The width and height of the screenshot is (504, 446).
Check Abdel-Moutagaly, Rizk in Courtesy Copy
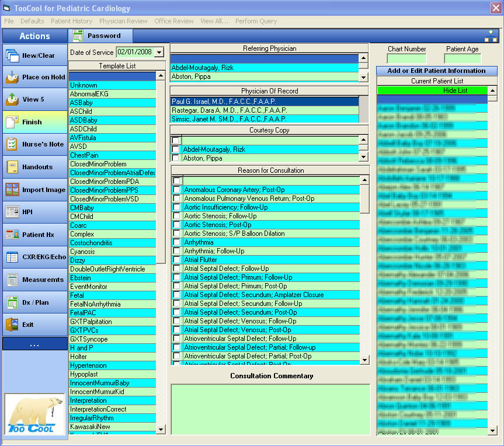click(176, 149)
